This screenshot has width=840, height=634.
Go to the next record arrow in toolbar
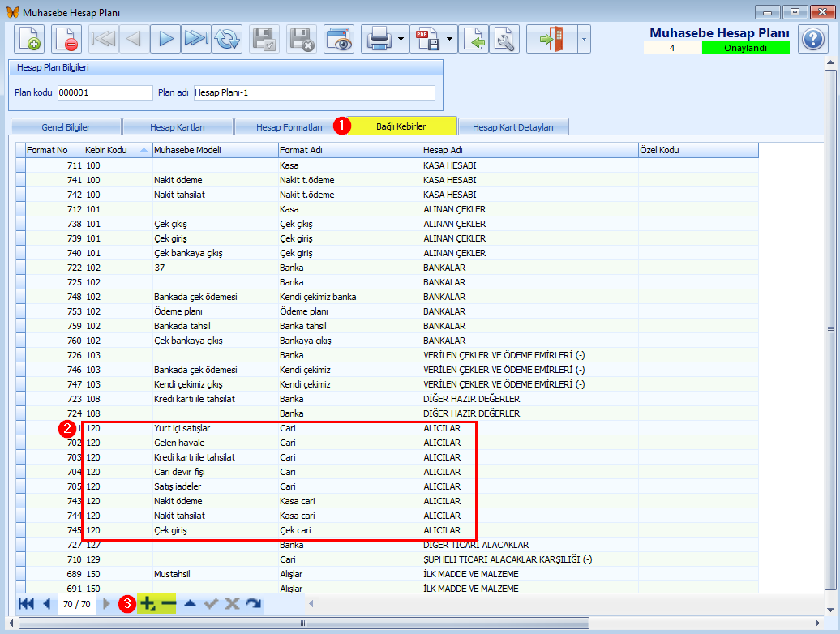click(165, 39)
